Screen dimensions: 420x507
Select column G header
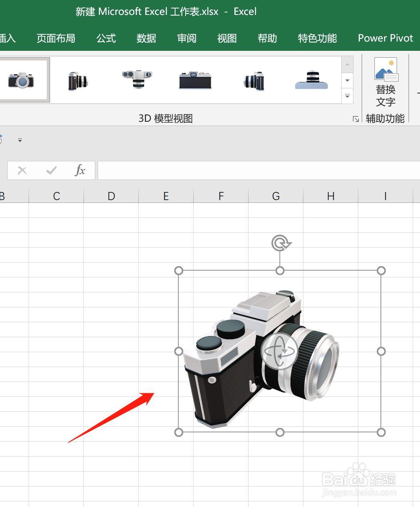click(276, 196)
